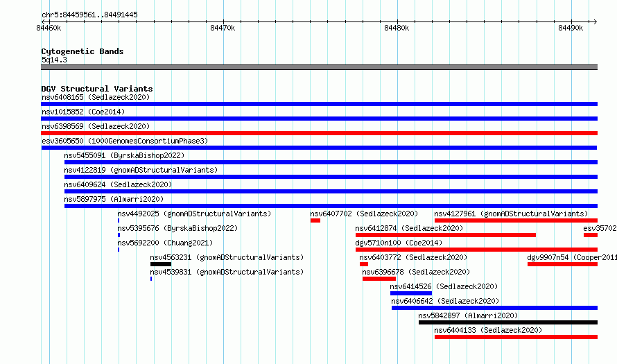The image size is (617, 364).
Task: Click the nsv6398569 (Sedlazeck2020) label
Action: point(96,126)
